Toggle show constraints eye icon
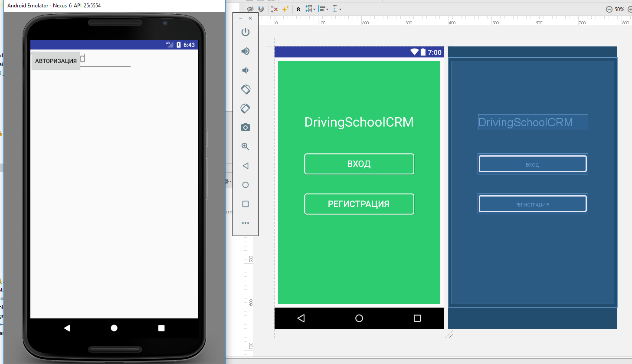The image size is (632, 364). tap(250, 9)
